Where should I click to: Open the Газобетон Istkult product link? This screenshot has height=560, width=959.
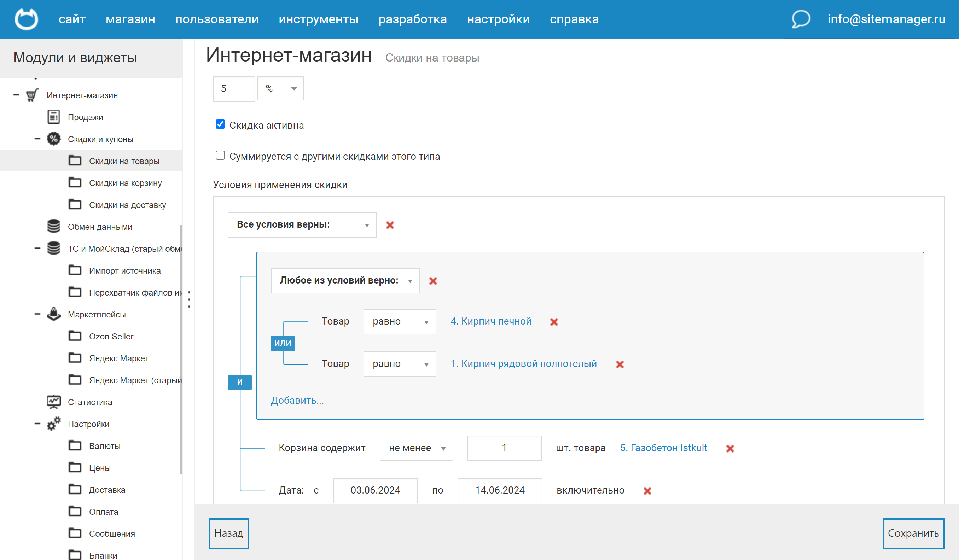(663, 448)
